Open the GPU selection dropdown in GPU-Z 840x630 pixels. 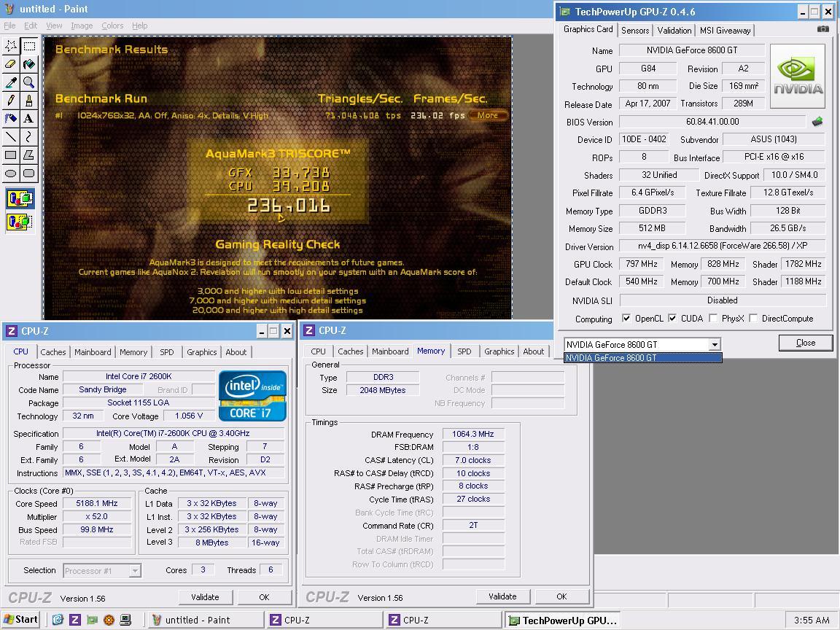click(x=715, y=344)
